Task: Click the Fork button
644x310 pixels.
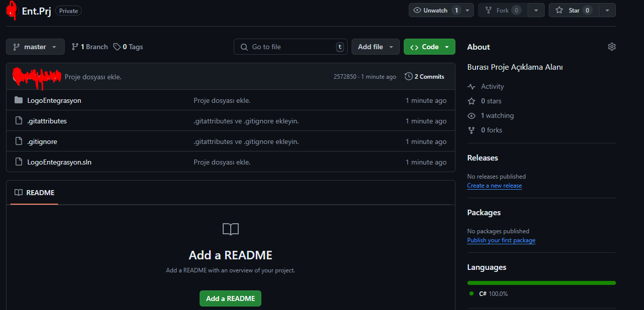Action: (x=503, y=10)
